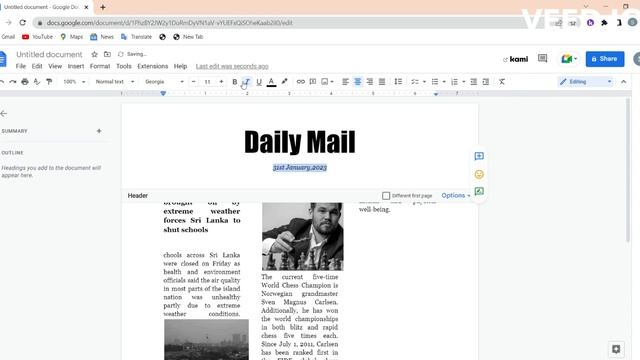640x360 pixels.
Task: Click the Bulleted list icon
Action: pyautogui.click(x=435, y=82)
